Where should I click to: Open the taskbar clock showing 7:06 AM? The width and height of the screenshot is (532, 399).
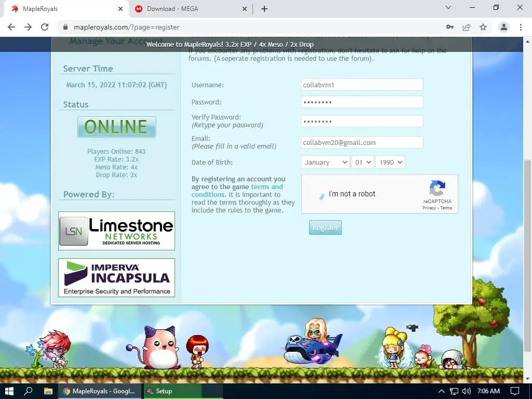488,391
